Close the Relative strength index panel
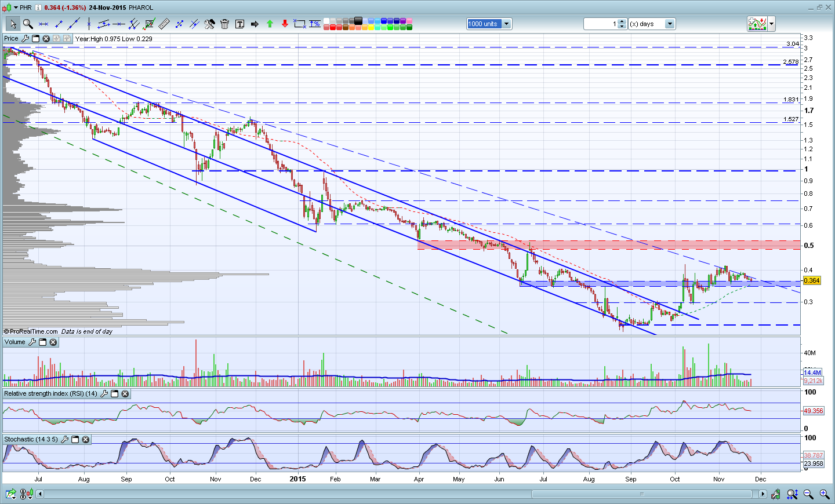The height and width of the screenshot is (504, 835). [x=125, y=394]
